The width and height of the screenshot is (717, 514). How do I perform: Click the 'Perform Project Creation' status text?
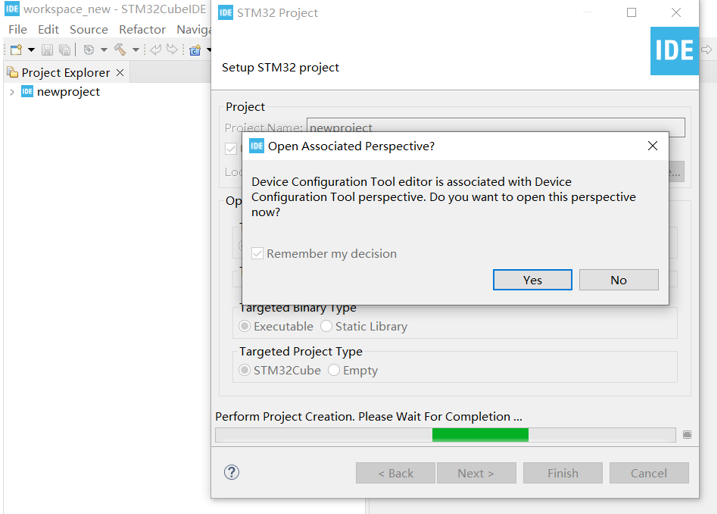[369, 417]
